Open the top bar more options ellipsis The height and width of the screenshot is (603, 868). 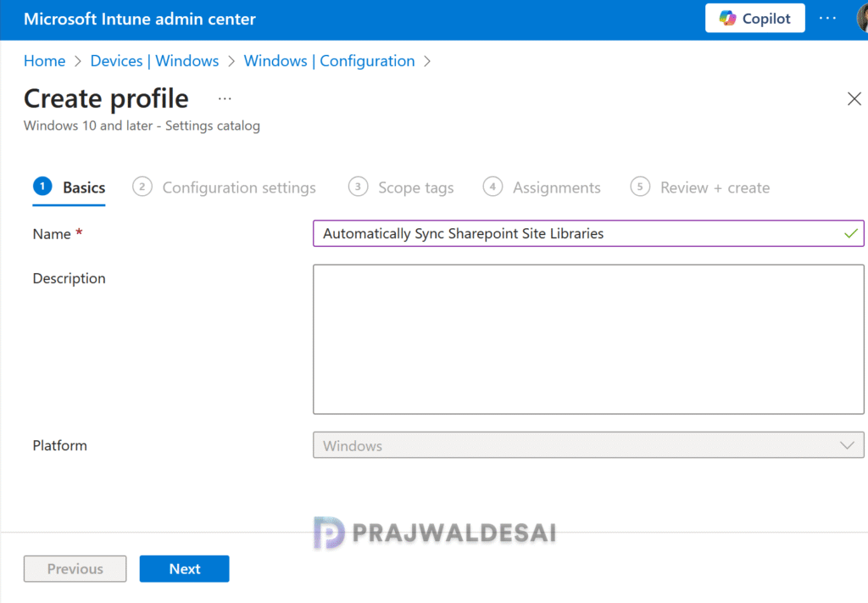point(827,19)
